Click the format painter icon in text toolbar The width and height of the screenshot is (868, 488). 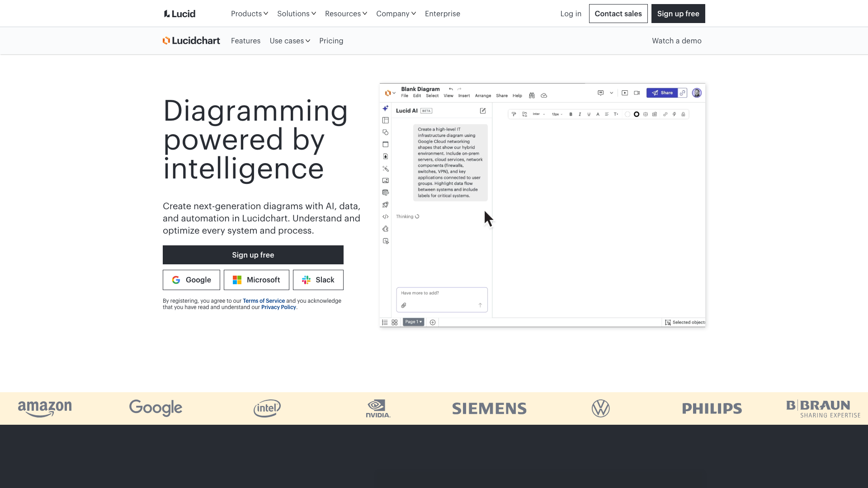tap(514, 114)
